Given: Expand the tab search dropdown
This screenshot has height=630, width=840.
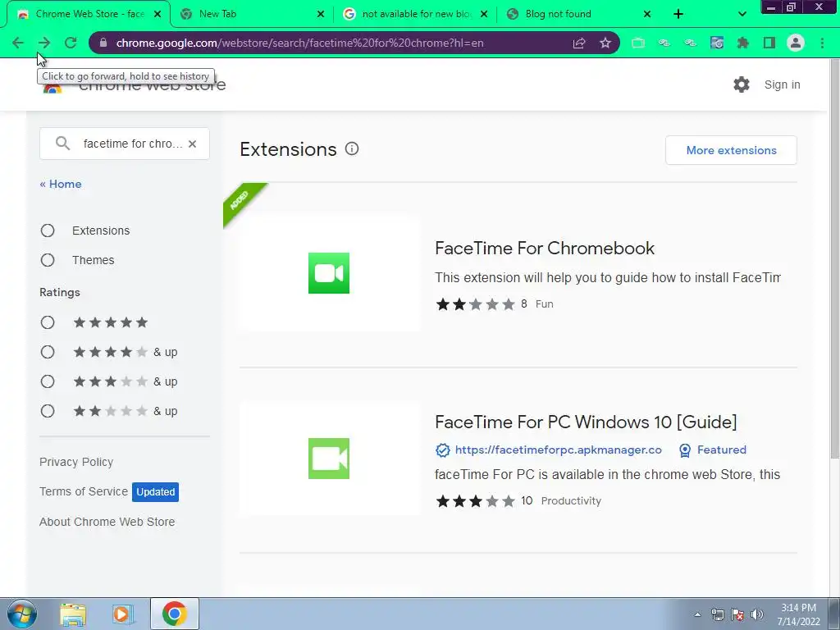Looking at the screenshot, I should (x=742, y=14).
